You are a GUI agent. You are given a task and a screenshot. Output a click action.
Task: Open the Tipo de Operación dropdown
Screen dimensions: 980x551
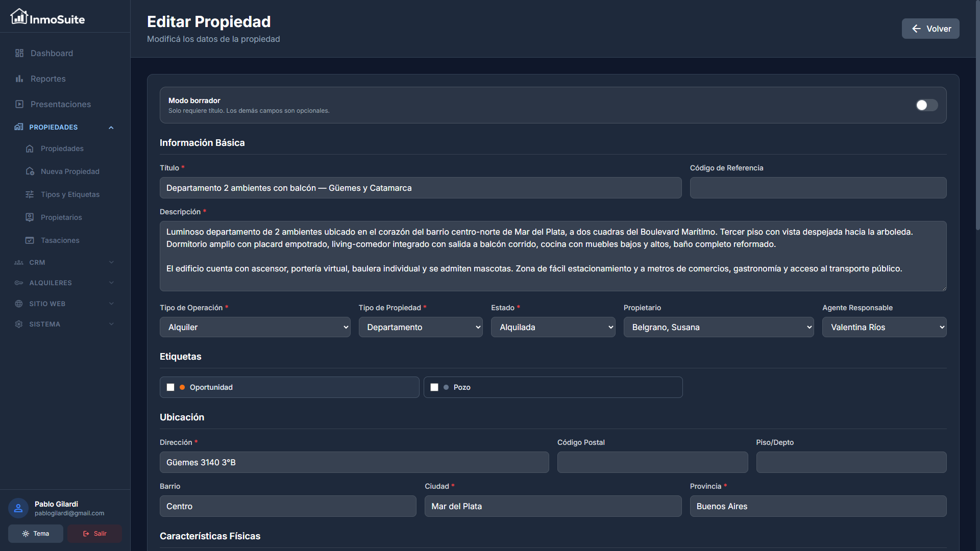coord(255,327)
